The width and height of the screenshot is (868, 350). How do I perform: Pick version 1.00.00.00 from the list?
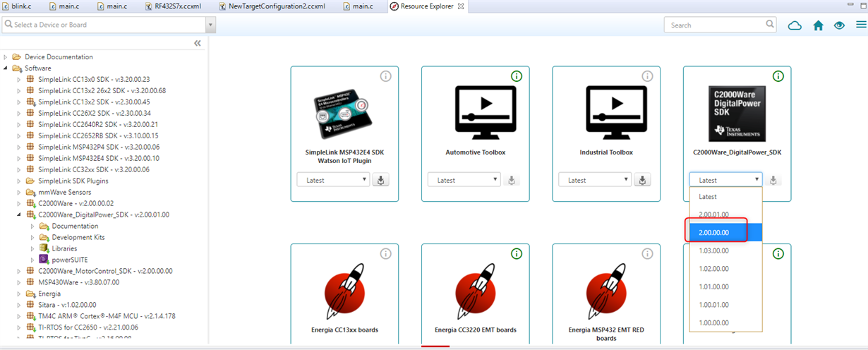[x=726, y=322]
